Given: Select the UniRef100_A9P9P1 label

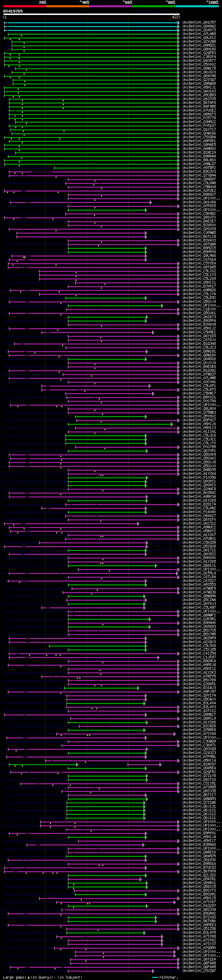Looking at the screenshot, I should click(199, 141).
